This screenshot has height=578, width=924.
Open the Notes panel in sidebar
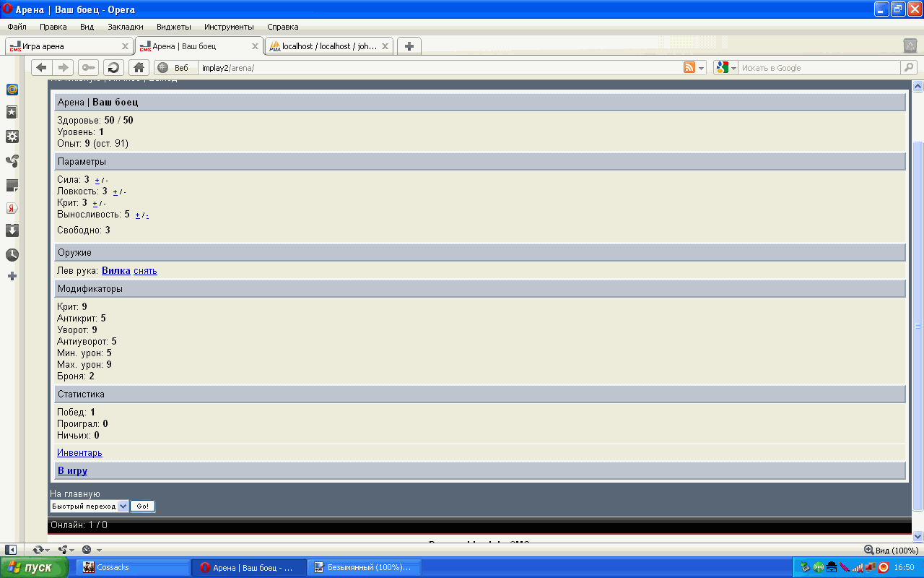(x=12, y=185)
